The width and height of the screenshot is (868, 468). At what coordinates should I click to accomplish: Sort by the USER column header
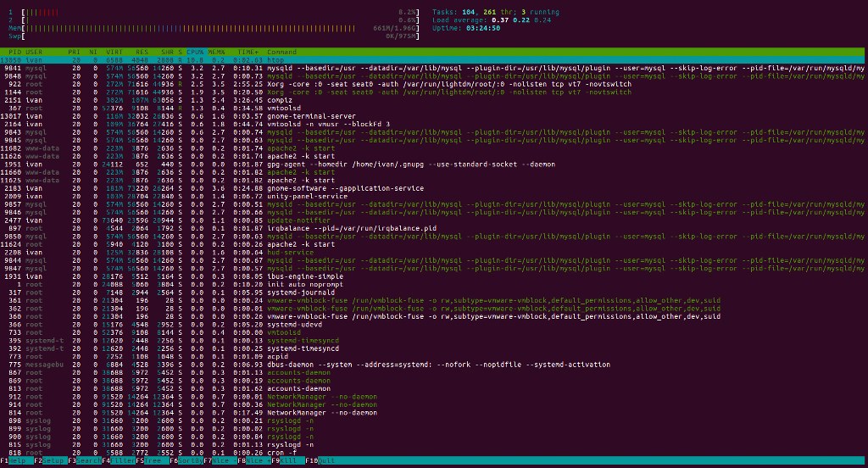point(34,52)
